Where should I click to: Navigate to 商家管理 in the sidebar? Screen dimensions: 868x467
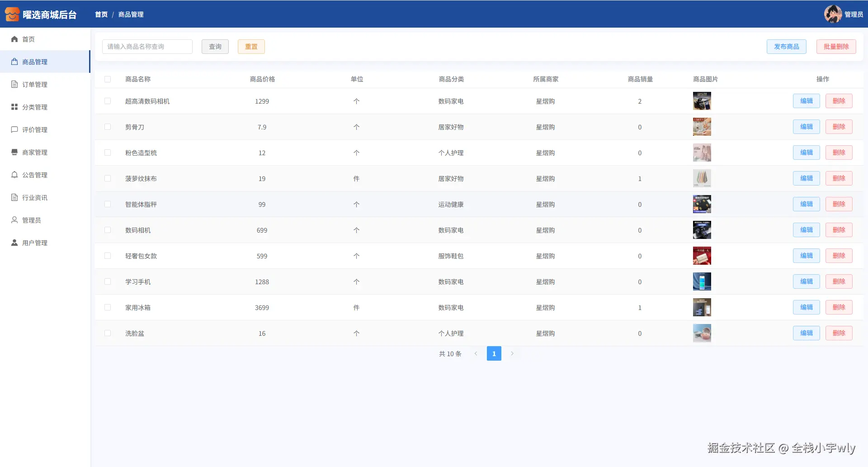coord(45,152)
